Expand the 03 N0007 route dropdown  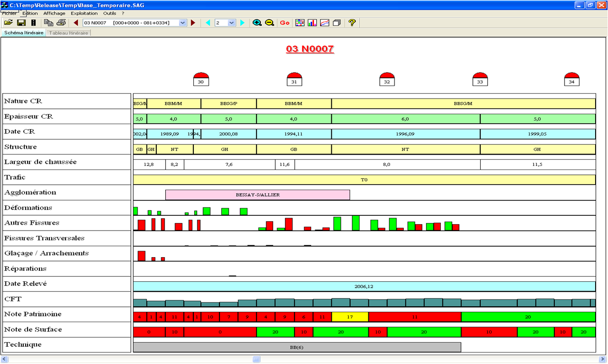(182, 23)
